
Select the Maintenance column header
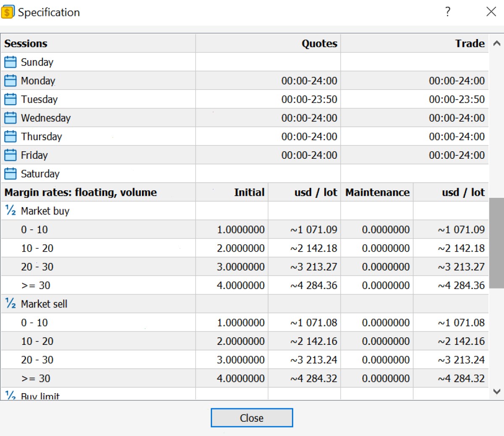tap(377, 192)
